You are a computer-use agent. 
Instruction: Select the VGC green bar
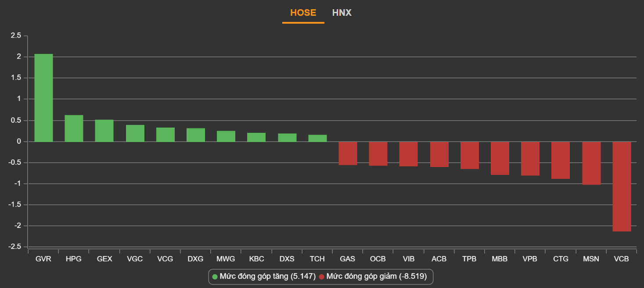tap(135, 133)
